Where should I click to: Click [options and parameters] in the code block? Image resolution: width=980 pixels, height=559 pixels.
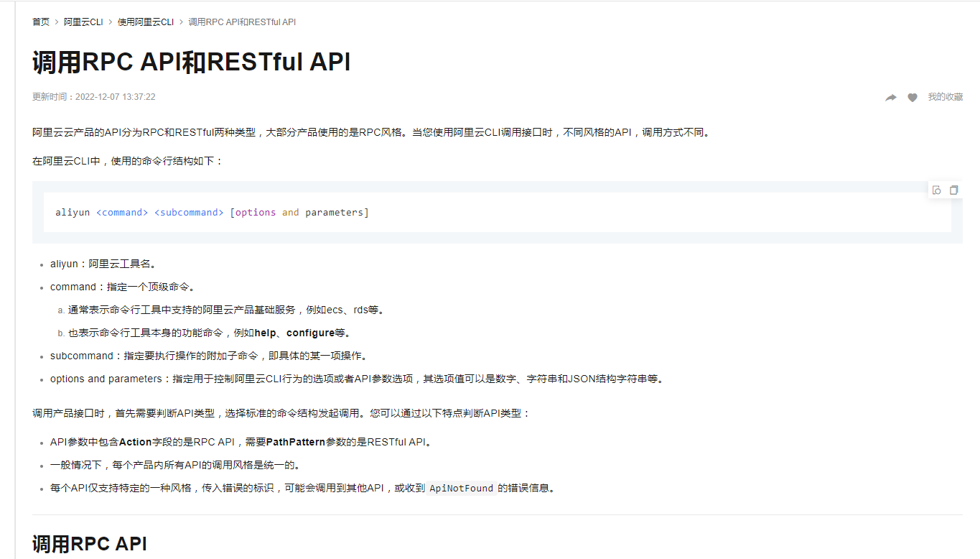pos(299,213)
